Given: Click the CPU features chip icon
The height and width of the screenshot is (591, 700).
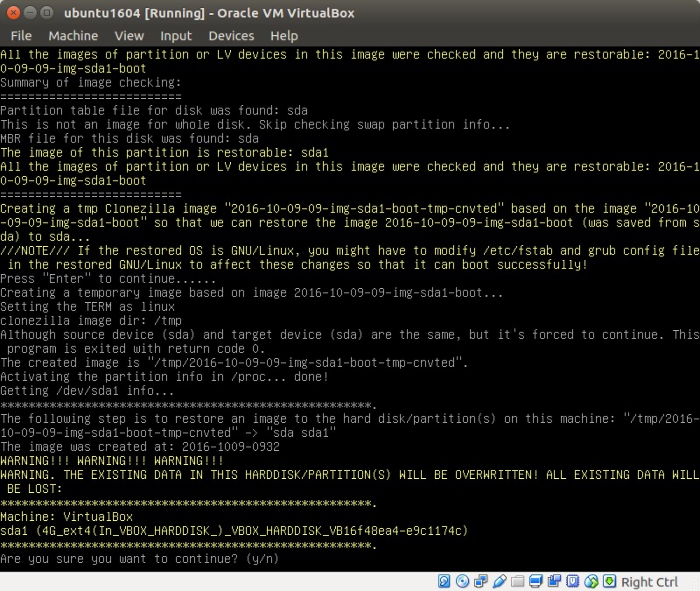Looking at the screenshot, I should [573, 581].
